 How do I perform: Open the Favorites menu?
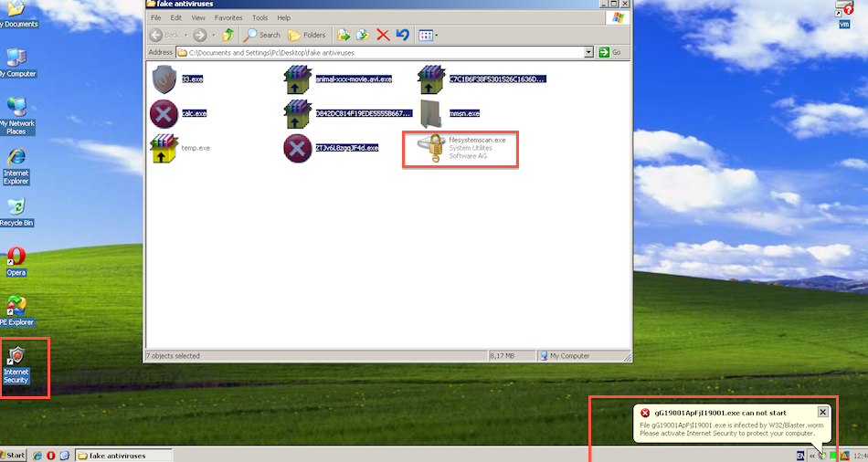pyautogui.click(x=228, y=17)
